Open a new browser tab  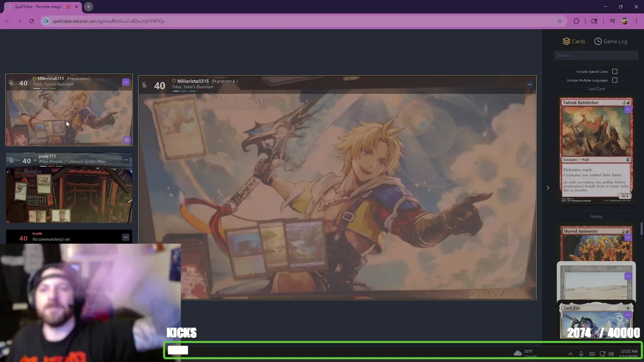[x=88, y=7]
